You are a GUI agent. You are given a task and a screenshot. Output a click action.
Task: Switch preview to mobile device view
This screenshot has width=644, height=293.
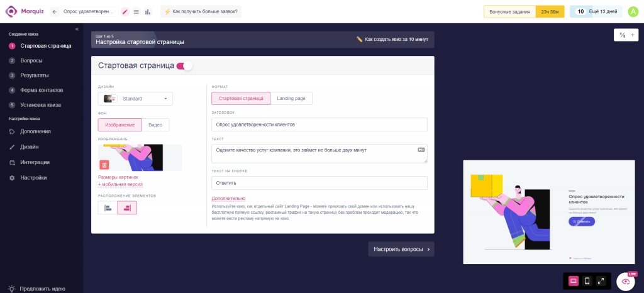pos(587,281)
